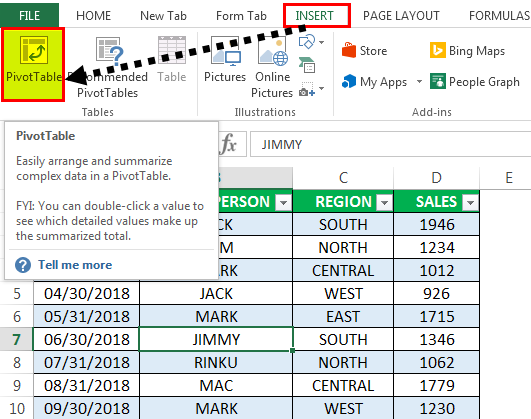Select row 5 header
531x419 pixels.
pos(17,293)
